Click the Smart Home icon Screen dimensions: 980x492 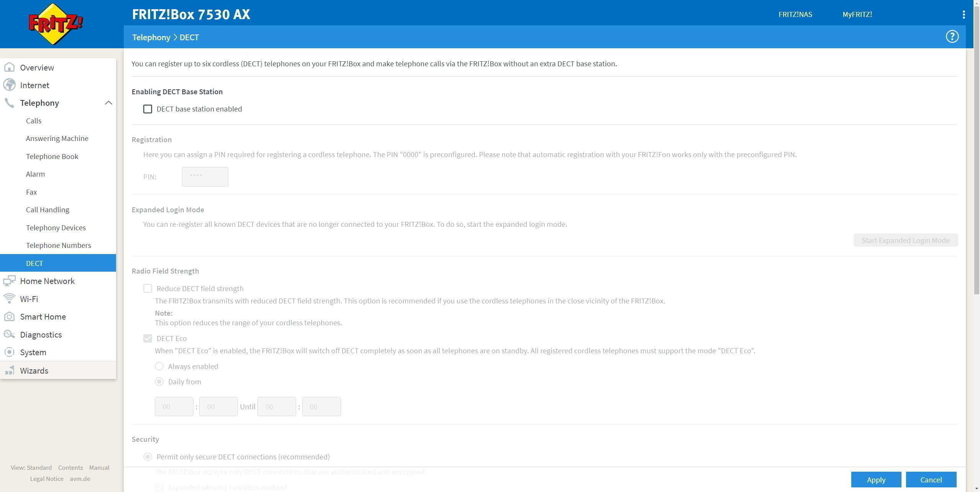pyautogui.click(x=9, y=317)
